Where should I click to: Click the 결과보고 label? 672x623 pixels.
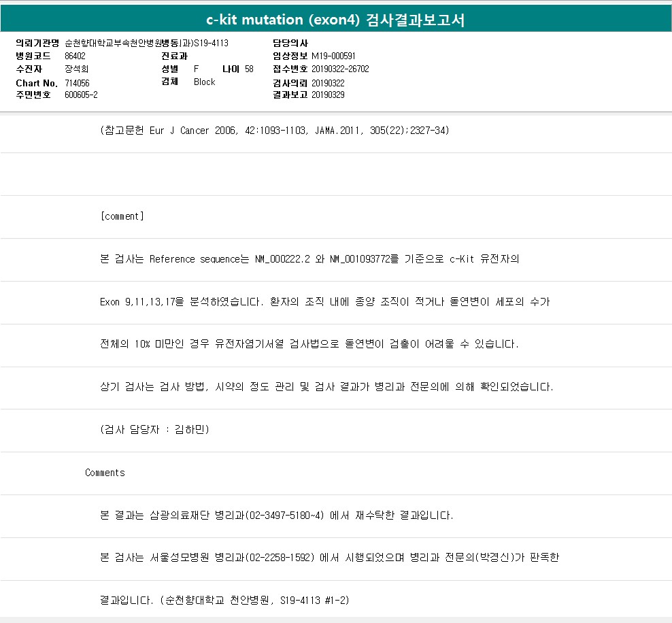290,95
